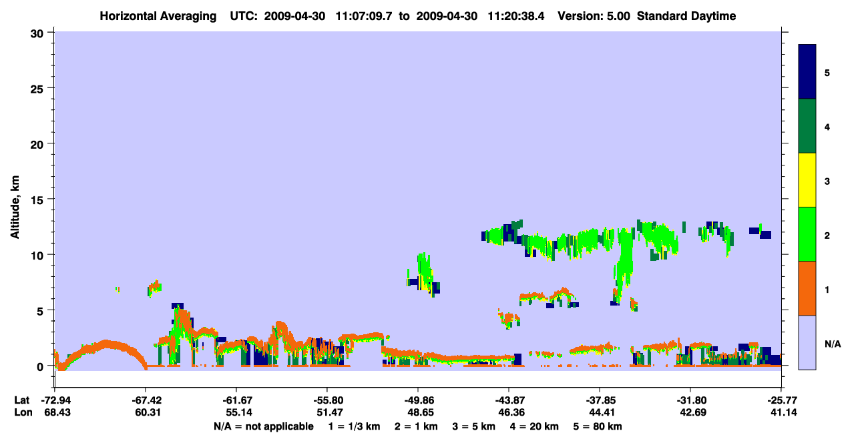Click latitude value -67.42
This screenshot has height=445, width=868.
146,400
